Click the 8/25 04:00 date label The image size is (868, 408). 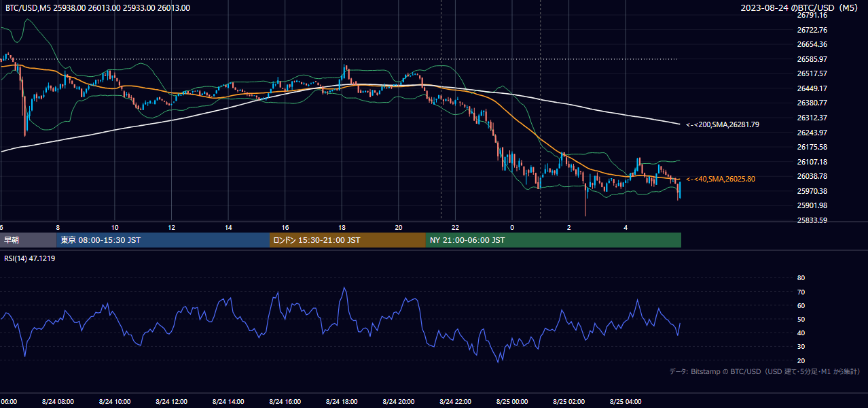[x=626, y=402]
